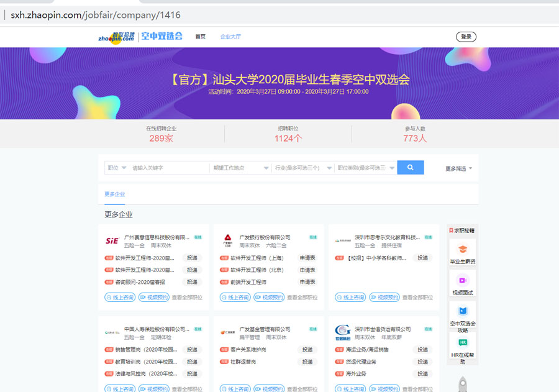559x392 pixels.
Task: Click 投递 for 海外业务
Action: [422, 373]
